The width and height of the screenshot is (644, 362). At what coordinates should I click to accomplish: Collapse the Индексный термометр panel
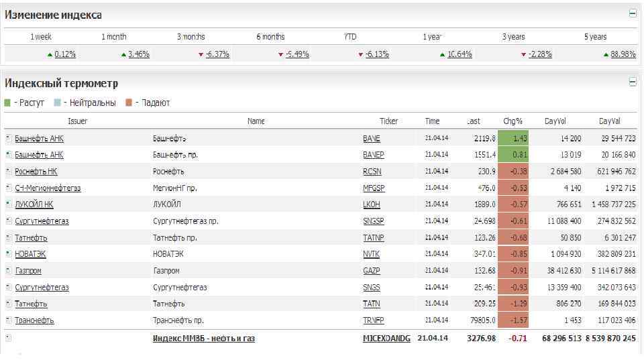point(633,81)
